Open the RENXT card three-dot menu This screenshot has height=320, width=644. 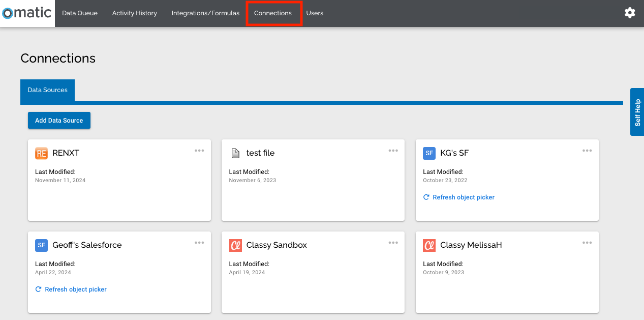[x=199, y=151]
